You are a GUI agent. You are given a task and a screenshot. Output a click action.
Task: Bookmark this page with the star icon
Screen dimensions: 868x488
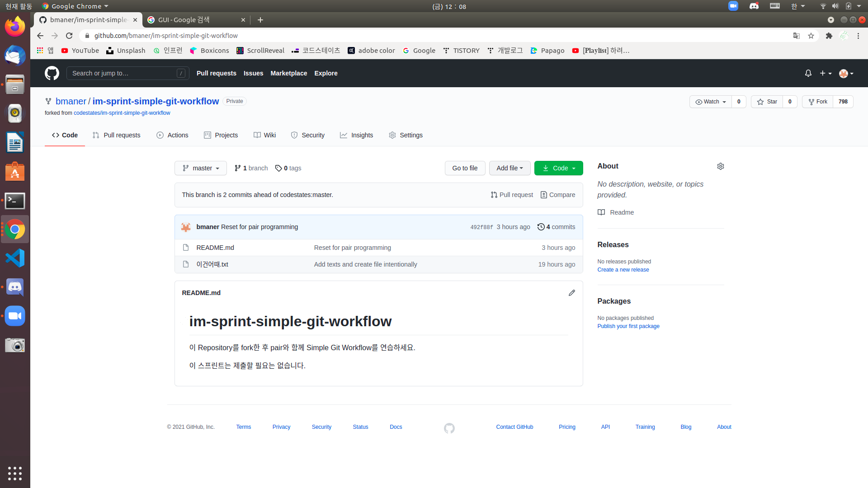tap(811, 36)
